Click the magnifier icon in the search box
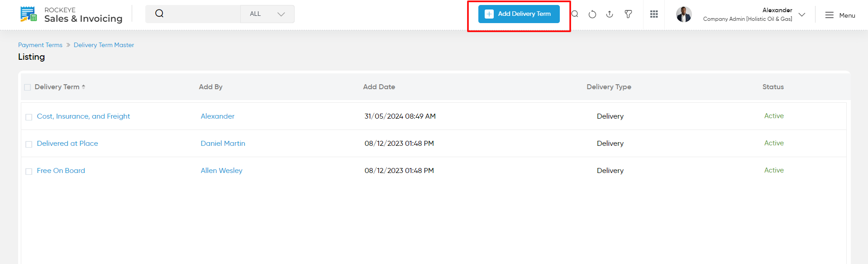 pos(159,14)
